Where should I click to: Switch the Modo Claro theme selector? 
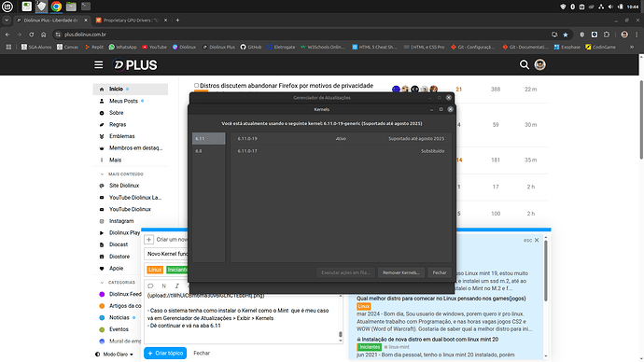point(114,355)
